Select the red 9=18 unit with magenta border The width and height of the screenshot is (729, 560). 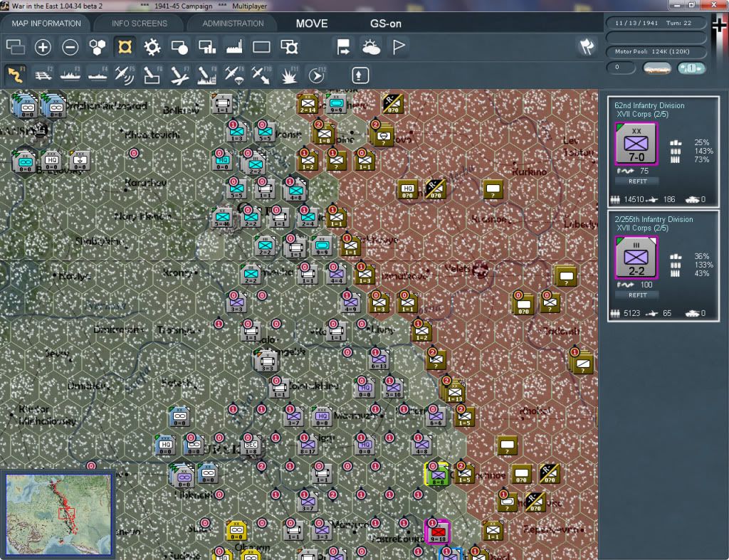coord(437,532)
